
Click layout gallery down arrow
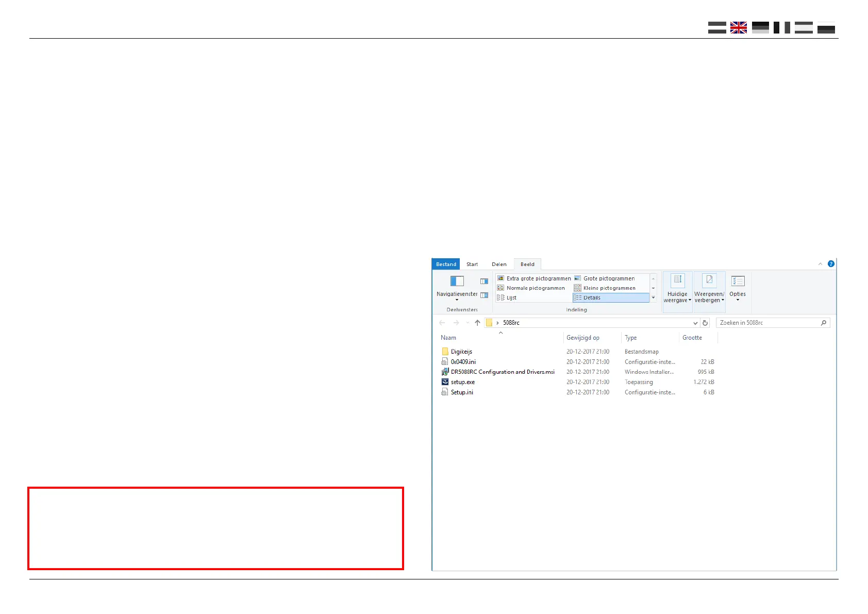[x=653, y=288]
